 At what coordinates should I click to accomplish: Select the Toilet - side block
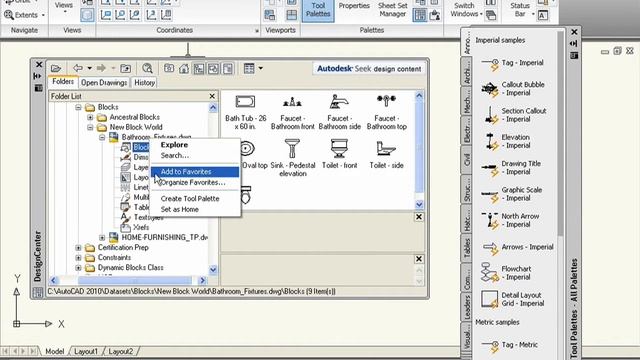pyautogui.click(x=387, y=154)
